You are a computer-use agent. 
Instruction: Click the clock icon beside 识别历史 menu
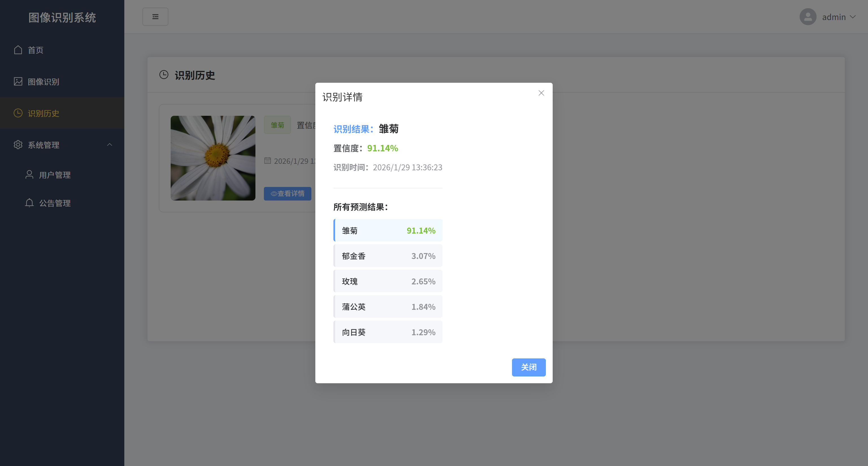pos(18,113)
